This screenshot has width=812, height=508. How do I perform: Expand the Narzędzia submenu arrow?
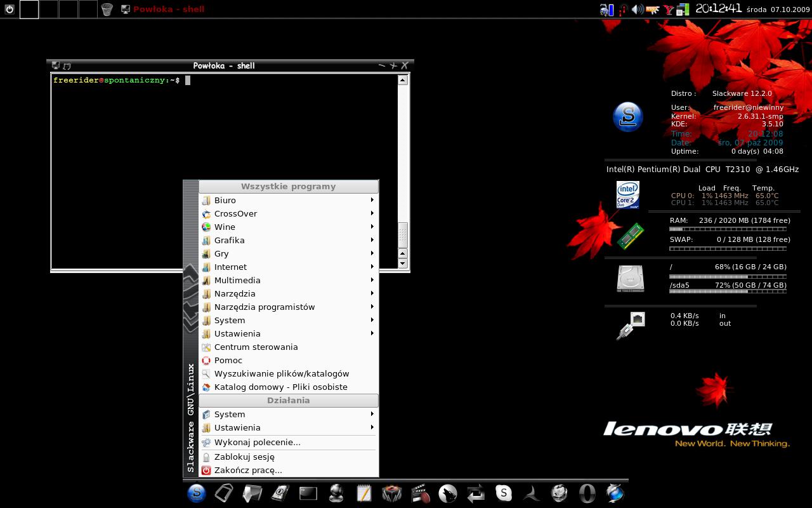point(372,293)
